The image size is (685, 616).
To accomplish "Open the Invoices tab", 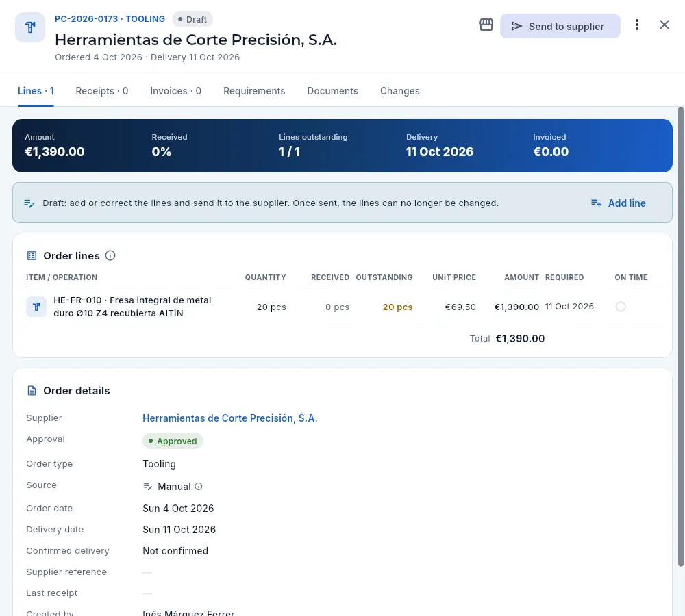I will point(175,91).
